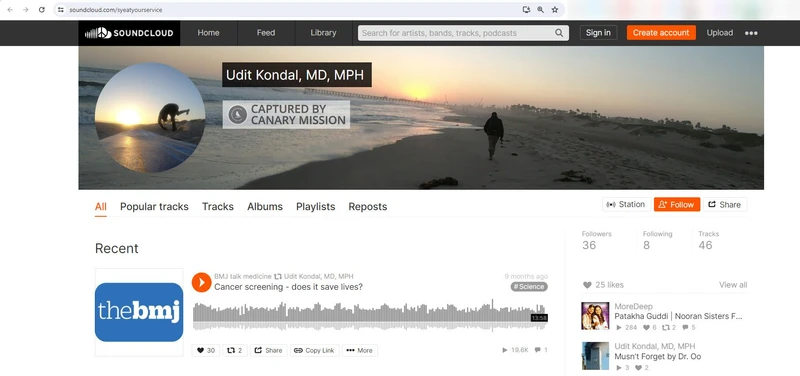
Task: Click the search magnifier icon in SoundCloud search box
Action: point(559,33)
